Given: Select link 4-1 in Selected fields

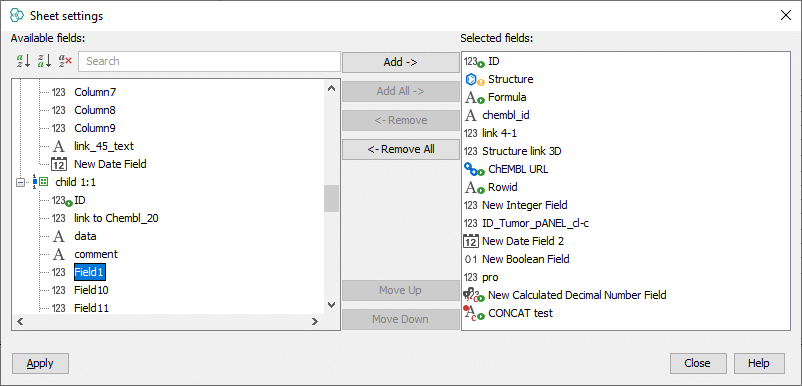Looking at the screenshot, I should click(x=499, y=133).
